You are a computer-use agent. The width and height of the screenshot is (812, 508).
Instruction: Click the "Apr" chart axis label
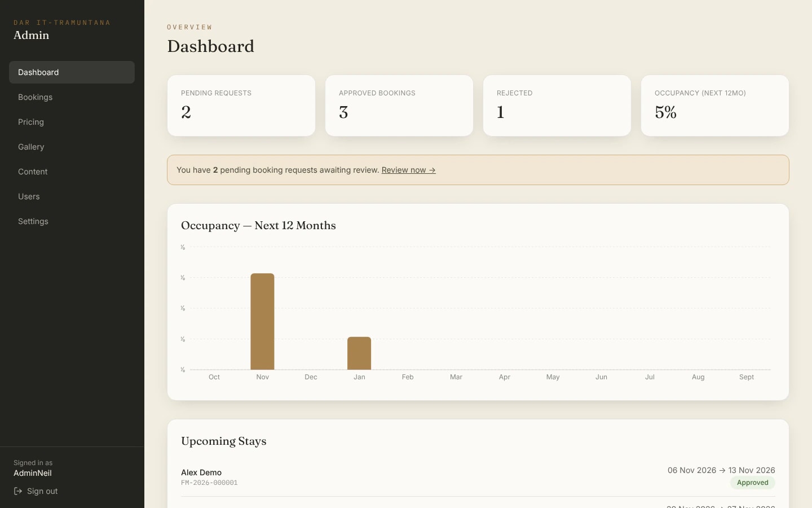[505, 377]
